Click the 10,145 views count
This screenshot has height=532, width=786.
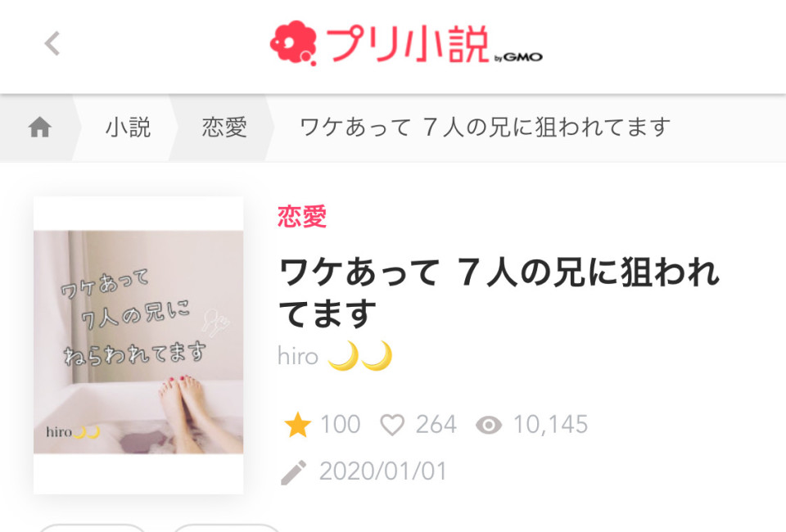(550, 424)
